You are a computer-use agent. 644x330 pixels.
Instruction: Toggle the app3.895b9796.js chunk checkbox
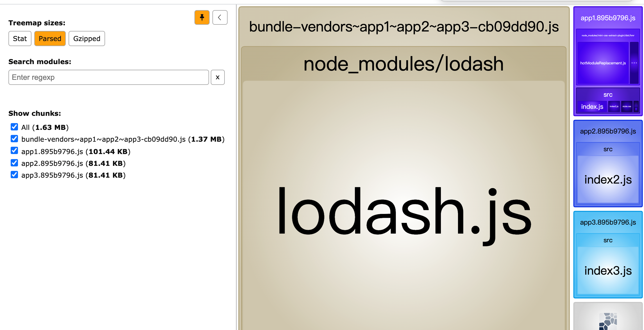[14, 175]
